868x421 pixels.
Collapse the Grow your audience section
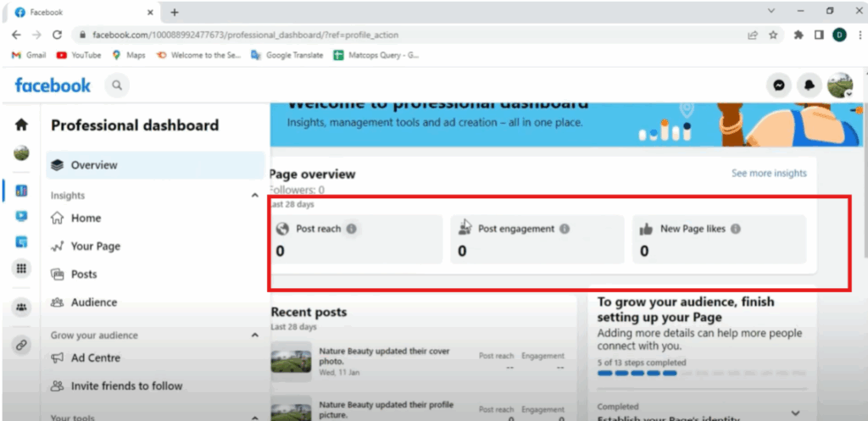254,335
